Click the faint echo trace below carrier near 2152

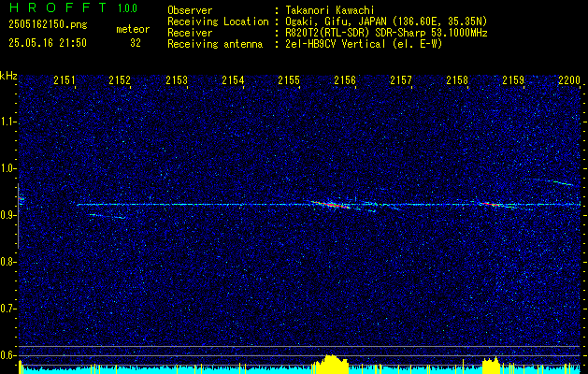tap(108, 216)
